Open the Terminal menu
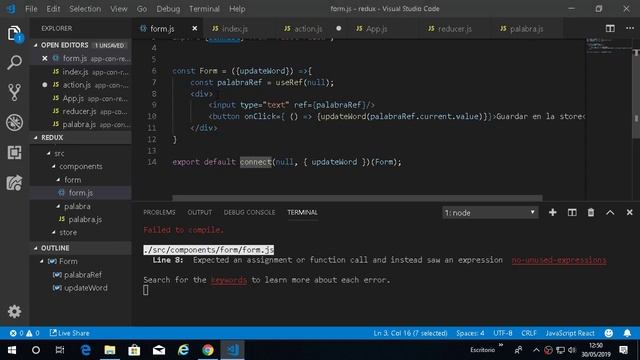 [x=204, y=9]
